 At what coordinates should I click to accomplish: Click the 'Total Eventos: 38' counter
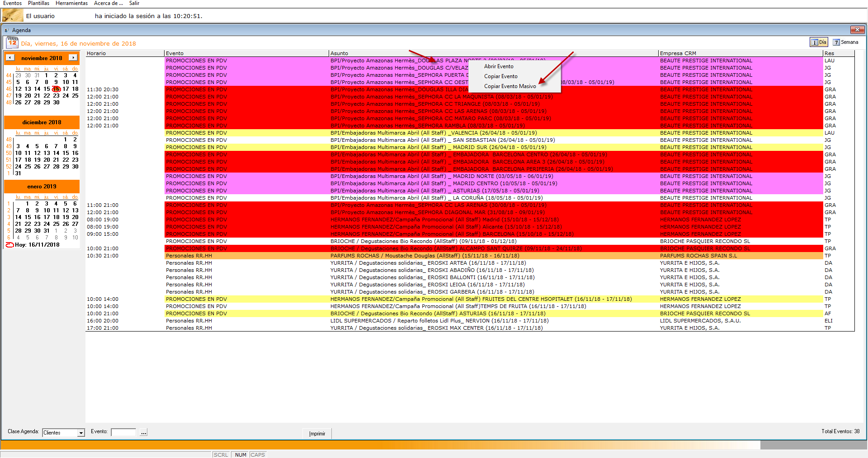click(840, 431)
